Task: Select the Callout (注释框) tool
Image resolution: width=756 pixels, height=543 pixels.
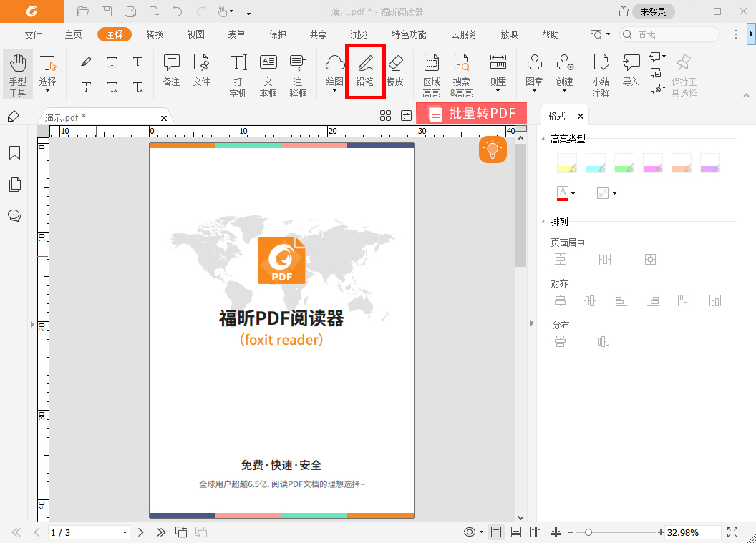Action: coord(298,75)
